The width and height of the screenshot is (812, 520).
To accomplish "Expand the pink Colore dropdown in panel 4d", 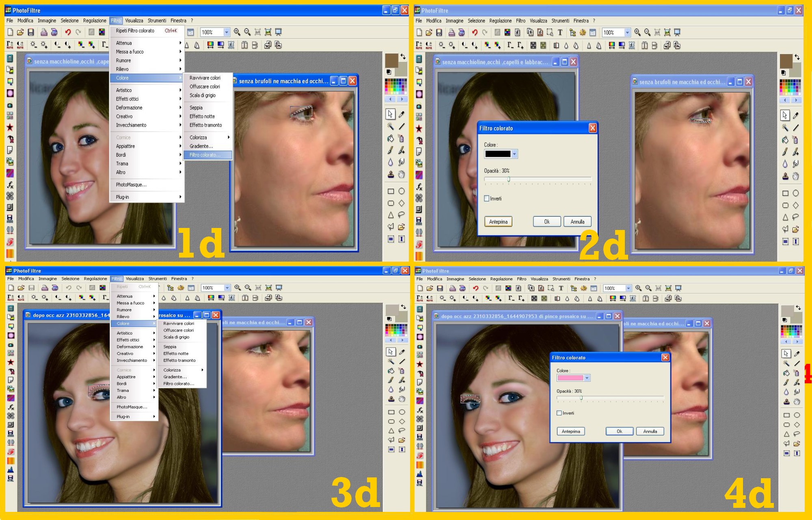I will click(x=587, y=378).
